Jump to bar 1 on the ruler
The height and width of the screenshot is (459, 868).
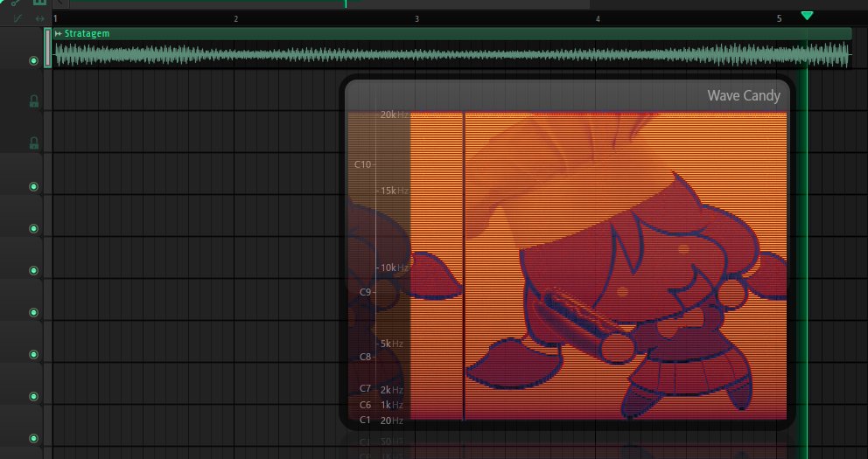tap(55, 19)
